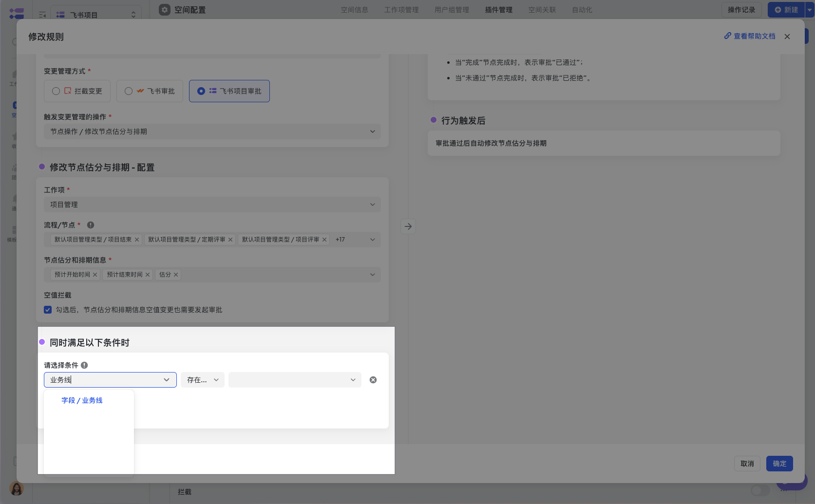Switch to the 插件管理 tab
815x504 pixels.
pos(499,10)
